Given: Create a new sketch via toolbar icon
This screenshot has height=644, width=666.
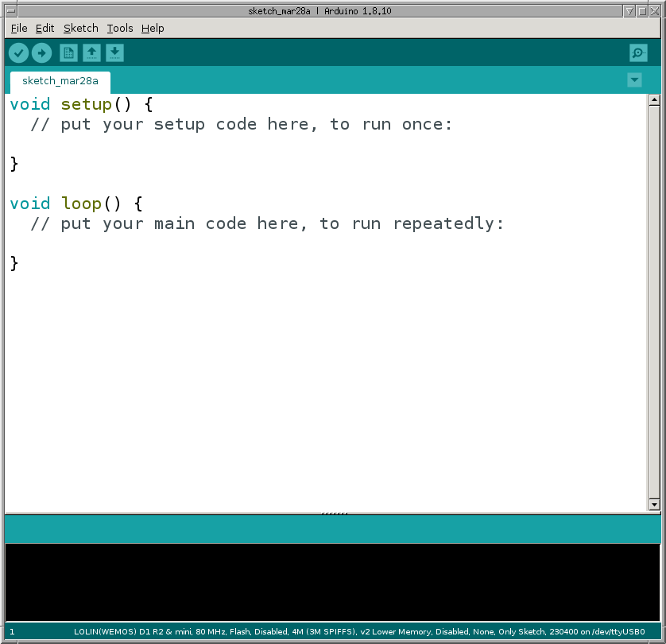Looking at the screenshot, I should 68,53.
